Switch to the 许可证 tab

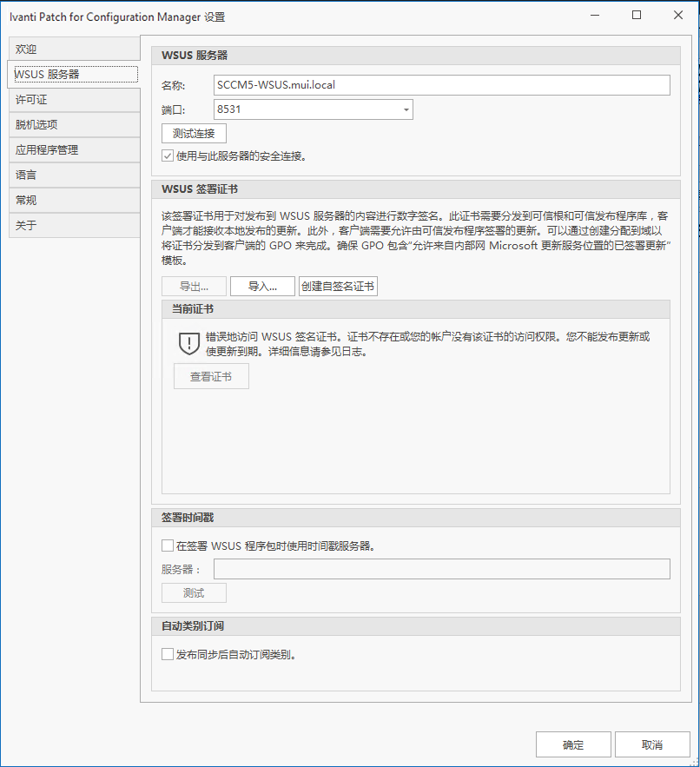coord(75,100)
